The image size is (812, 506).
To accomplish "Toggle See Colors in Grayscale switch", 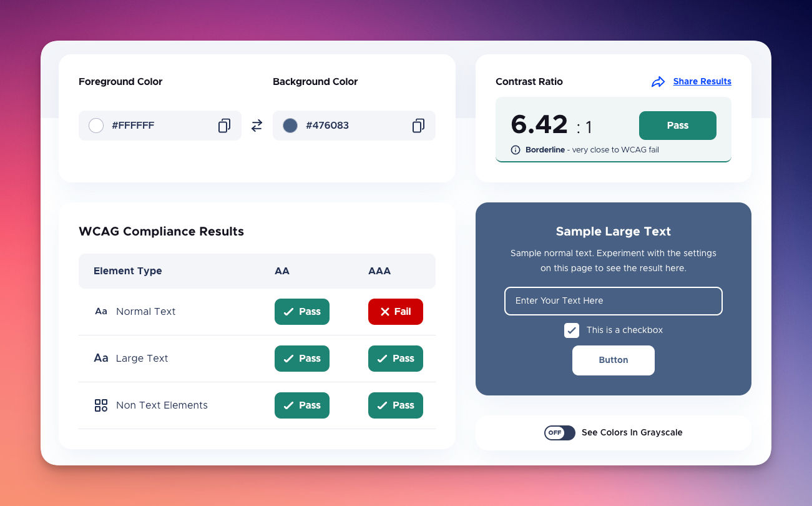I will click(x=560, y=433).
